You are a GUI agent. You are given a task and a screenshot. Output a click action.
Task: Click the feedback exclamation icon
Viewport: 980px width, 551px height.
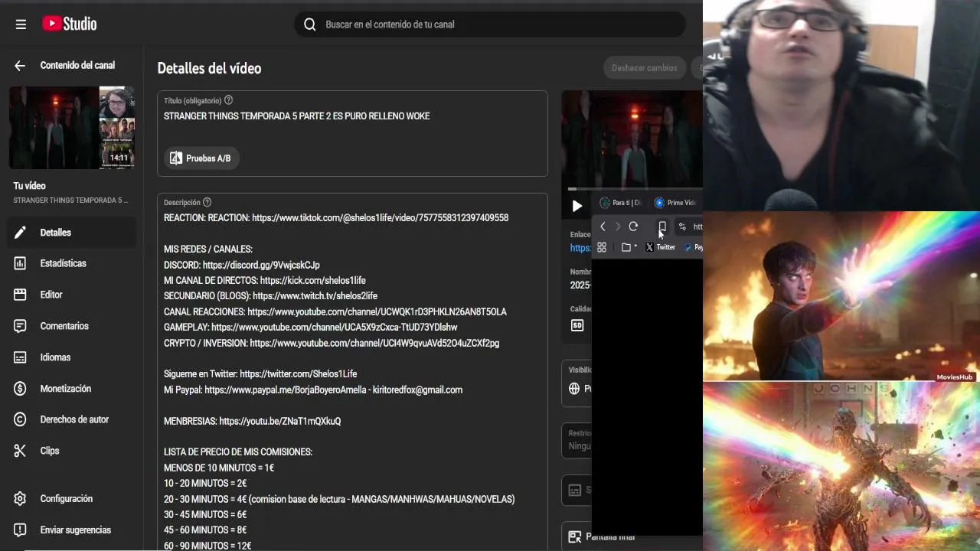click(x=21, y=530)
